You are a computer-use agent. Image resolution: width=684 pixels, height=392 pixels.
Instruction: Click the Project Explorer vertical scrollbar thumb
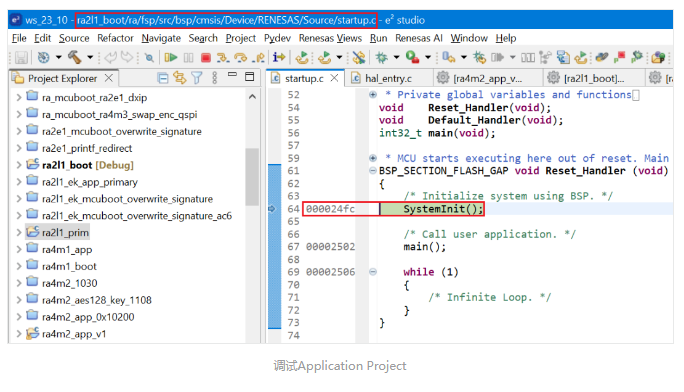click(252, 176)
